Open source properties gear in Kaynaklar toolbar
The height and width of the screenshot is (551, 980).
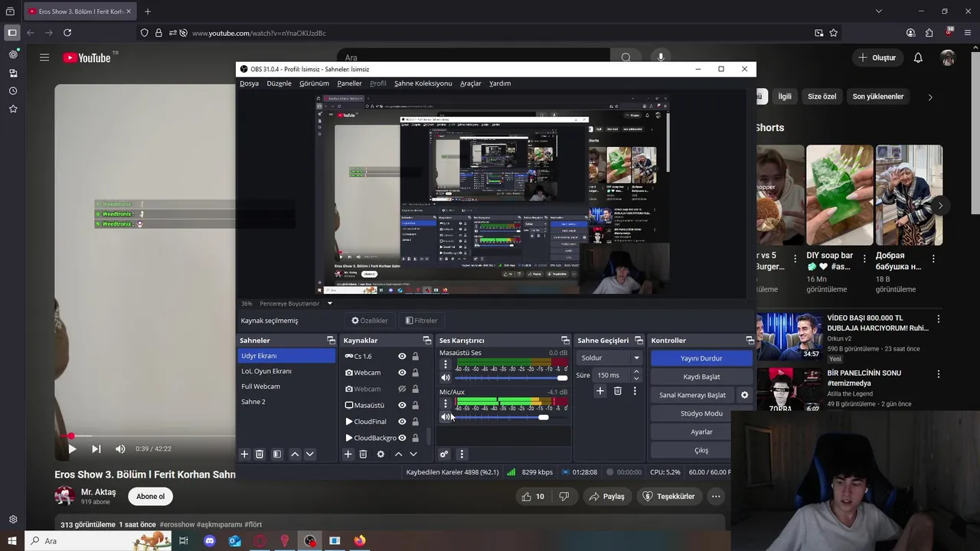[381, 454]
